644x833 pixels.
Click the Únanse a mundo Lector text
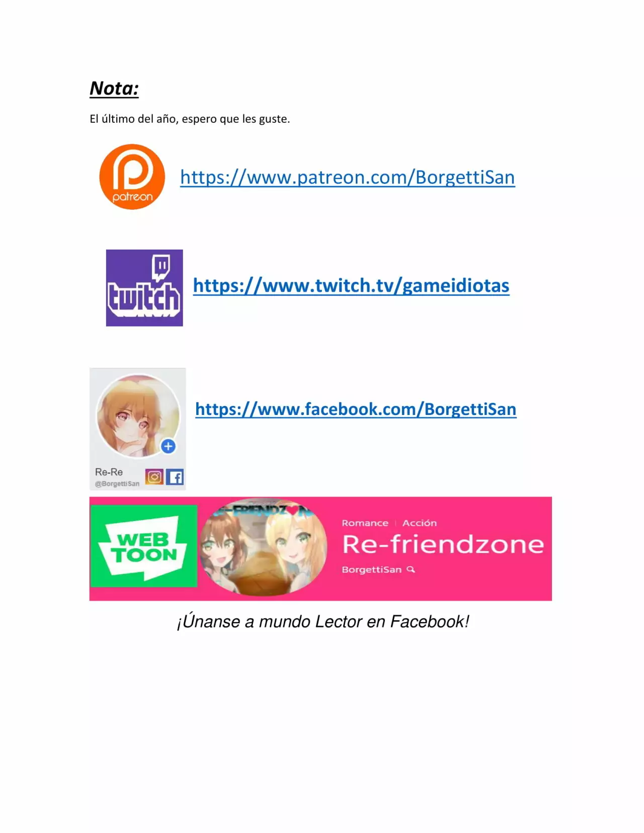[323, 622]
